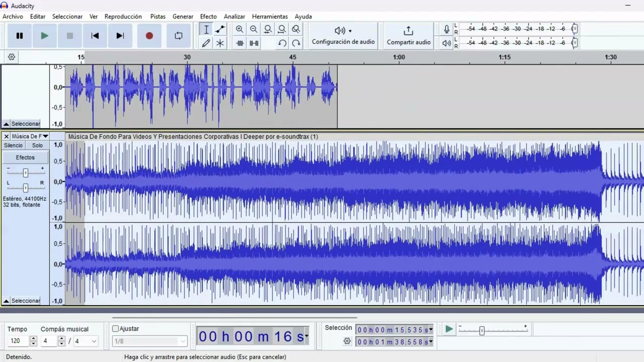The width and height of the screenshot is (644, 362).
Task: Click the speaker playback meter icon
Action: 446,43
